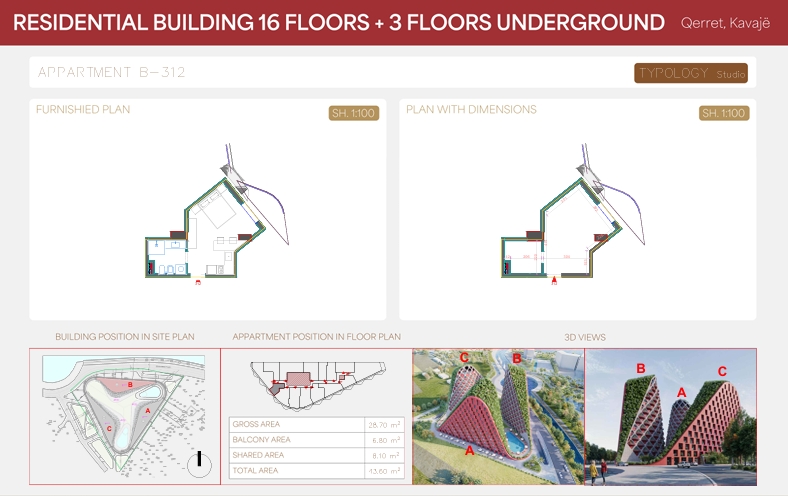
Task: Open the aerial 3D view image
Action: (x=497, y=416)
